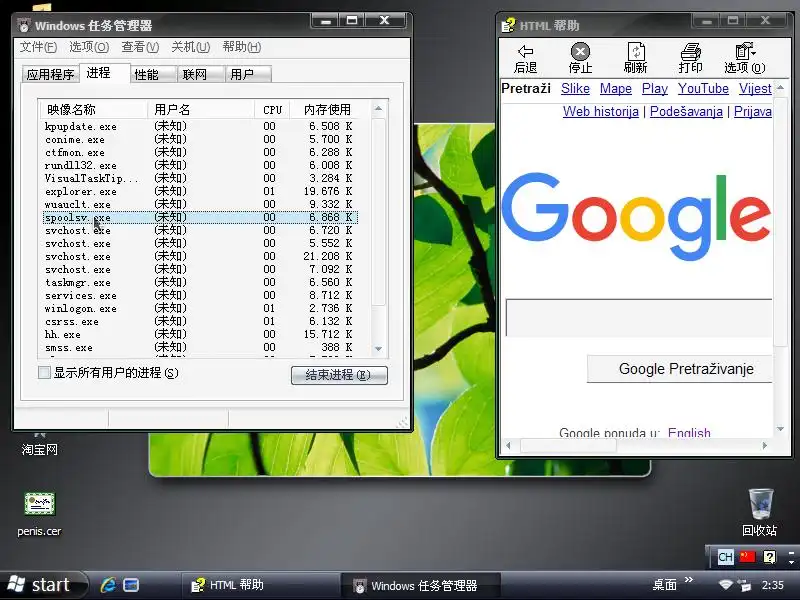
Task: Open the 帮助 menu in Task Manager
Action: [242, 47]
